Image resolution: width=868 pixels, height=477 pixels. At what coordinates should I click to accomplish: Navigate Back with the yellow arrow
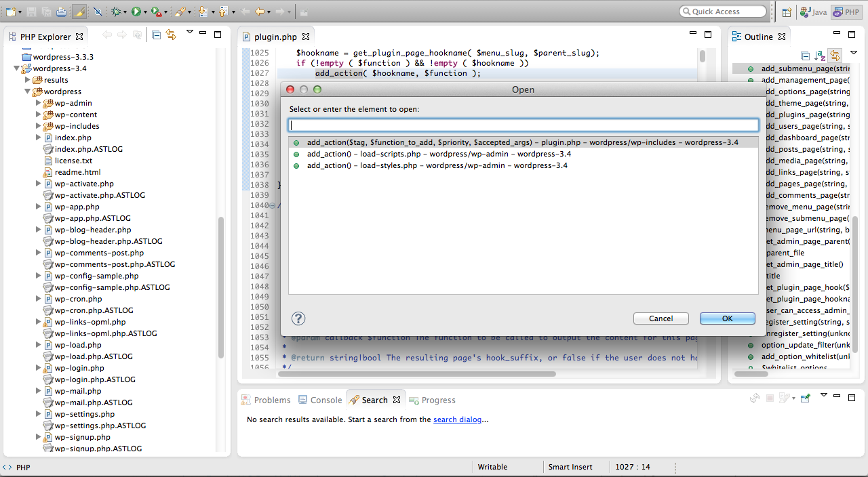click(x=260, y=12)
